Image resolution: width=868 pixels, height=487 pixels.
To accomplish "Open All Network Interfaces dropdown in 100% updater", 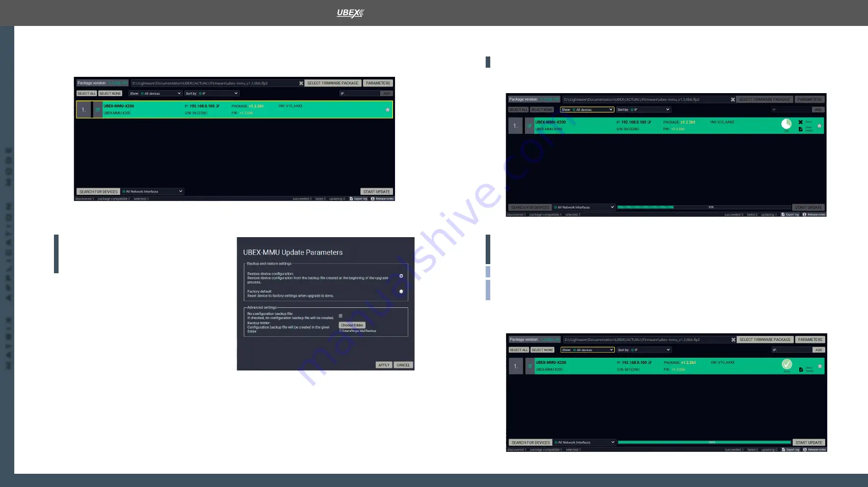I will (x=584, y=442).
